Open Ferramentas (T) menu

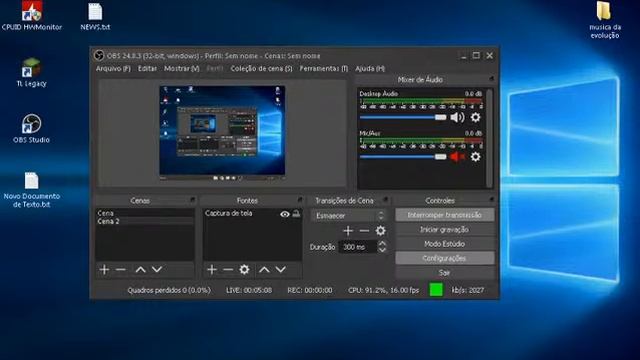pos(324,69)
